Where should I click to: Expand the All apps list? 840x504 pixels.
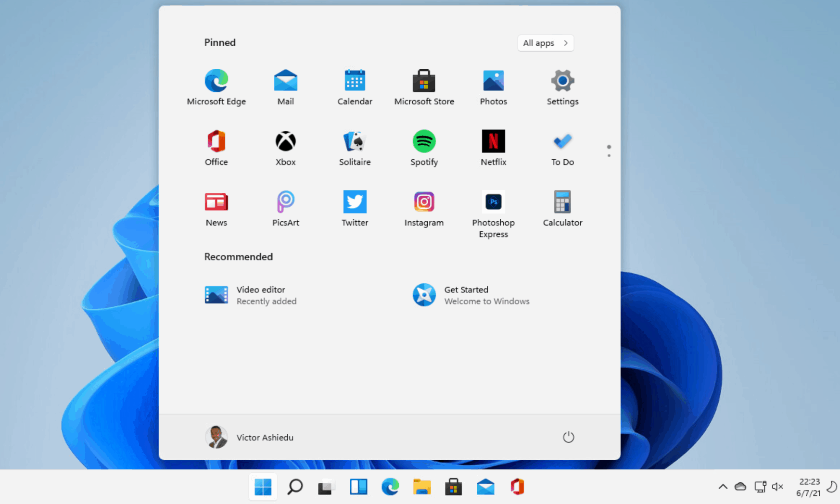pos(546,43)
